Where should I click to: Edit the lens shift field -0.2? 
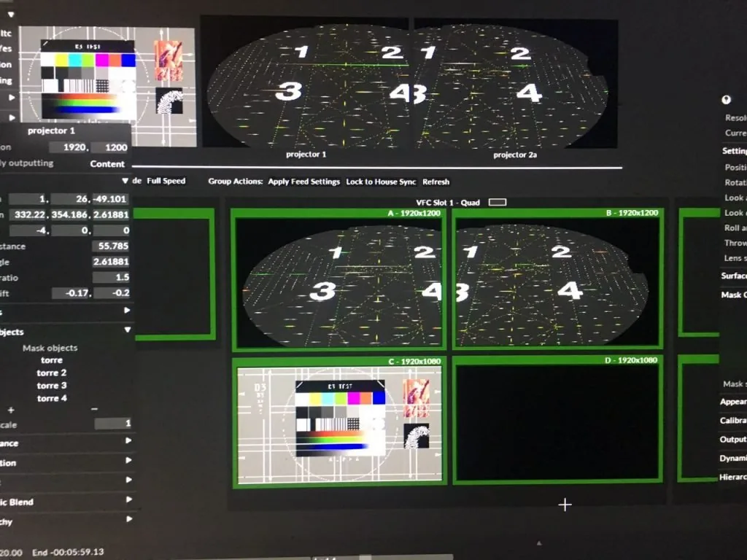pyautogui.click(x=112, y=293)
